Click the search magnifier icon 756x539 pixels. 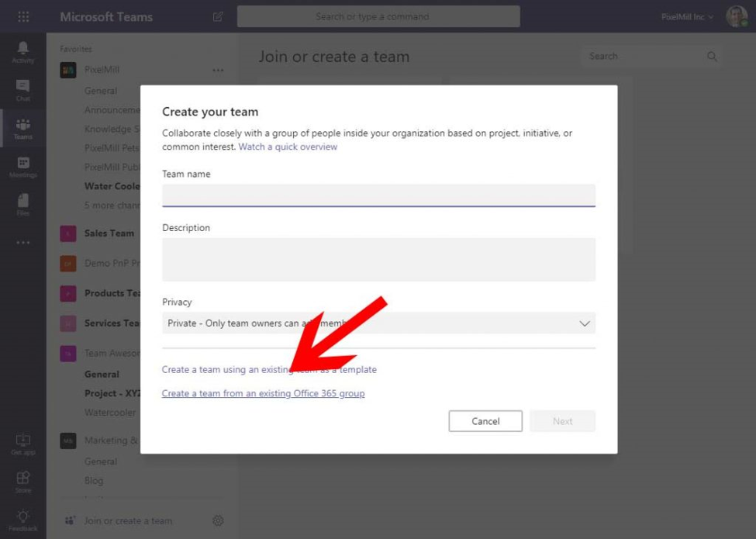click(712, 57)
